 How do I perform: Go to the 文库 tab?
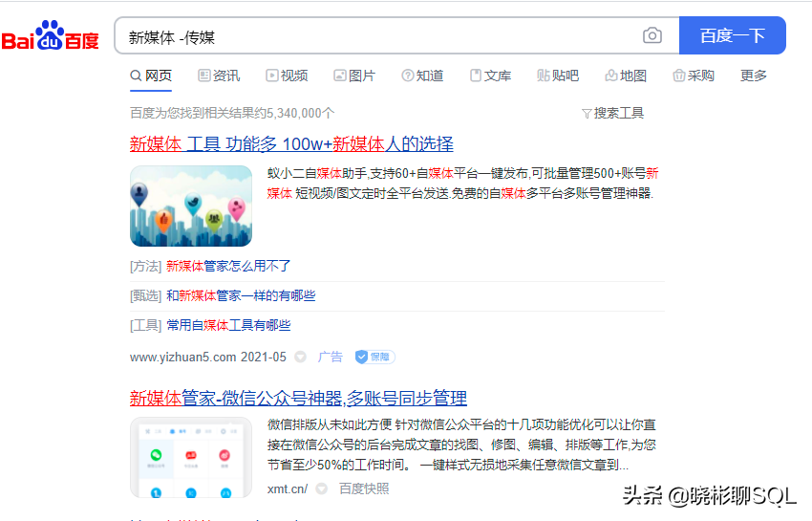point(490,76)
